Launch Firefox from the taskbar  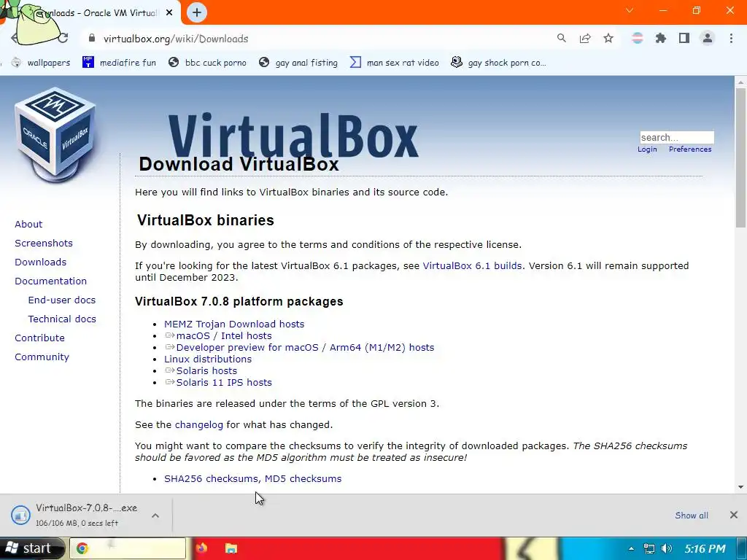pyautogui.click(x=201, y=548)
